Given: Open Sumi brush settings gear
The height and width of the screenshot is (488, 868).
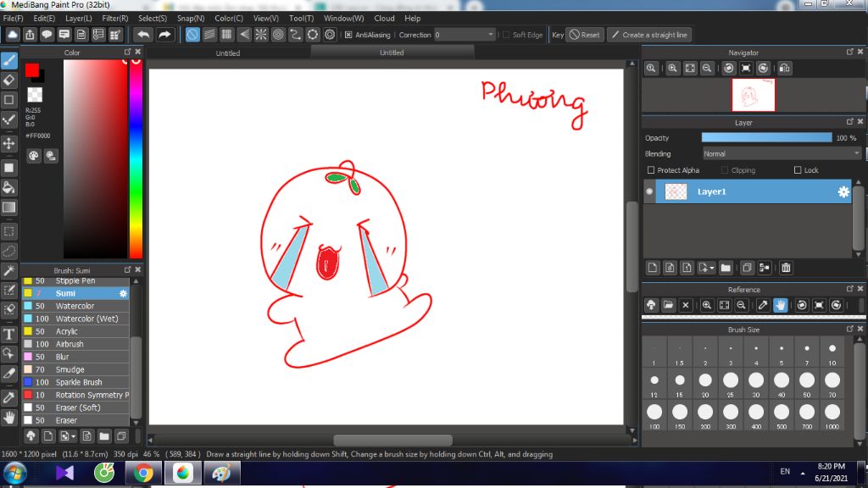Looking at the screenshot, I should click(x=123, y=293).
